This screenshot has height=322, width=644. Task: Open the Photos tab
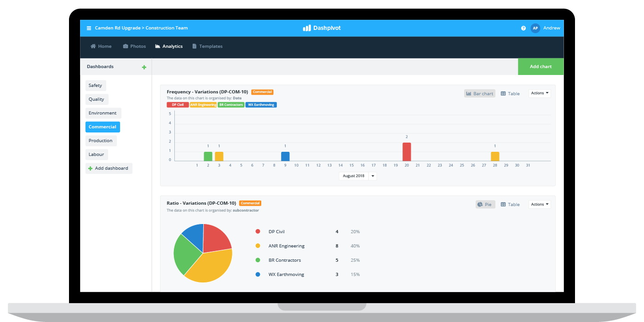[134, 46]
